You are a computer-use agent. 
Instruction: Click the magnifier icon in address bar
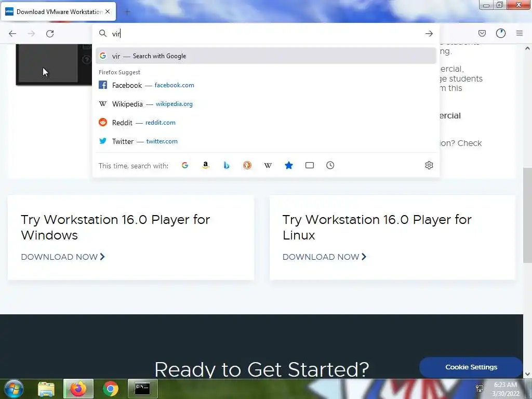point(102,33)
